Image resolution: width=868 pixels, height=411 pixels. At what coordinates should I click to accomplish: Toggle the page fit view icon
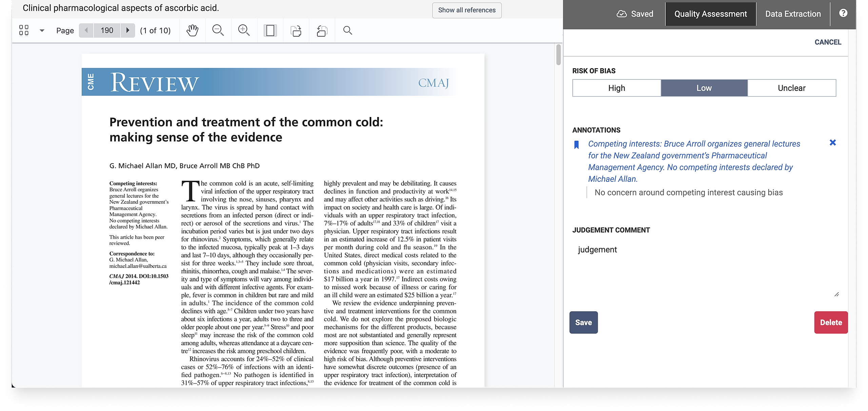[x=270, y=31]
